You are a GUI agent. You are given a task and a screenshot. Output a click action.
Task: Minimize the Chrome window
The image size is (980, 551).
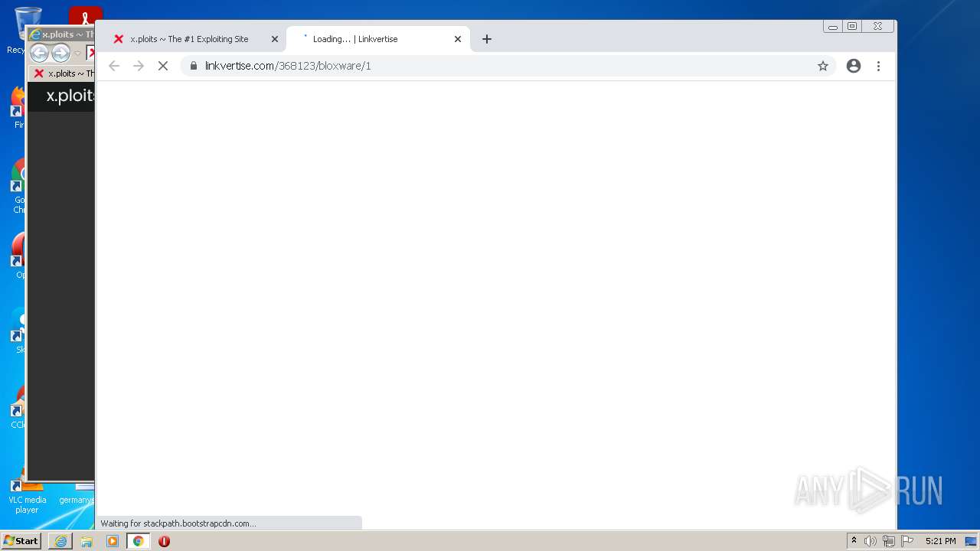(832, 26)
